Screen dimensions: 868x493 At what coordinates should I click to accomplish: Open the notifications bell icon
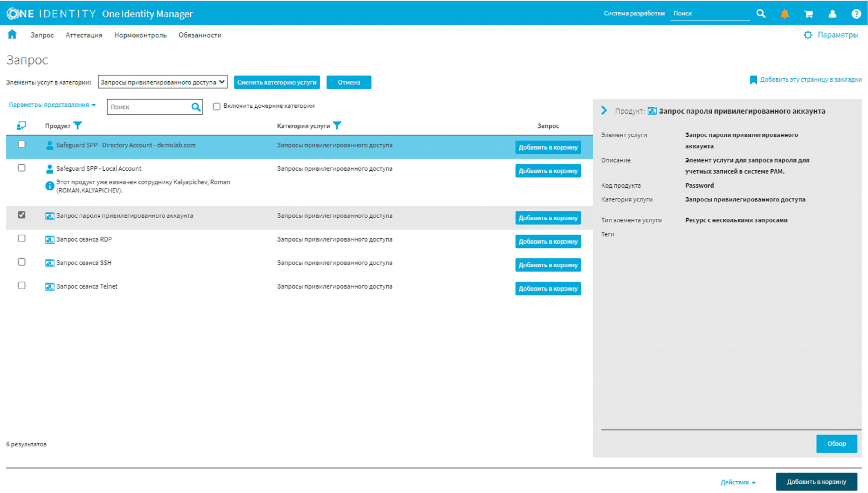pyautogui.click(x=784, y=14)
